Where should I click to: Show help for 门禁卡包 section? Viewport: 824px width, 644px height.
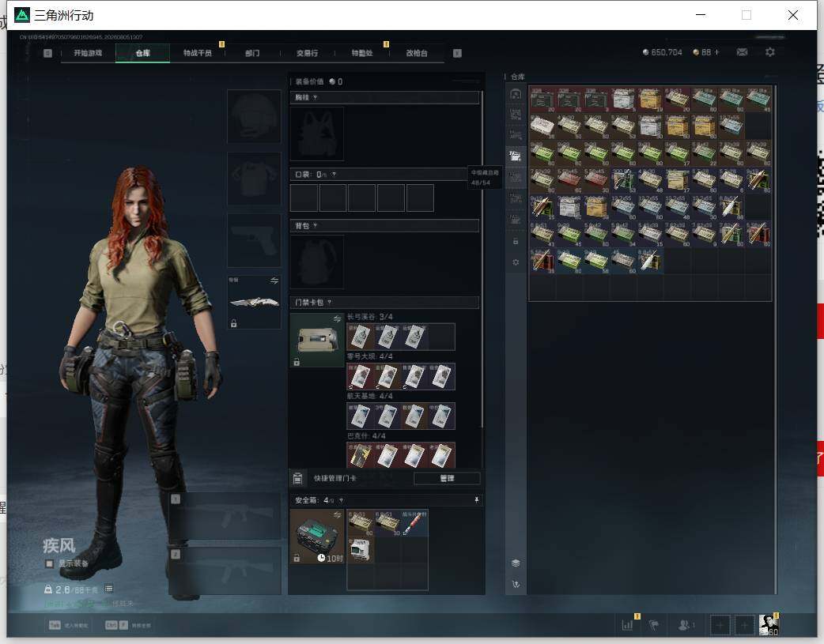click(x=330, y=303)
